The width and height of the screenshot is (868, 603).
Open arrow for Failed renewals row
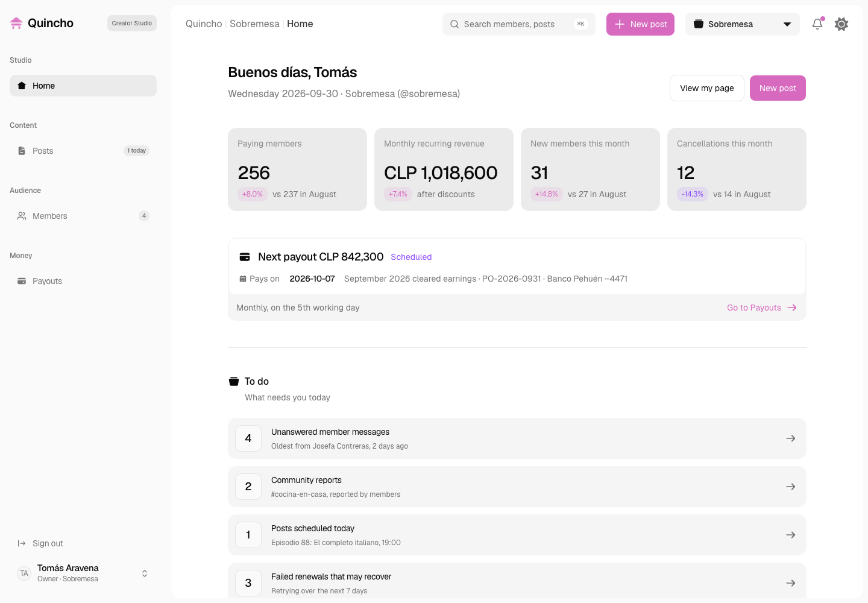pyautogui.click(x=791, y=583)
